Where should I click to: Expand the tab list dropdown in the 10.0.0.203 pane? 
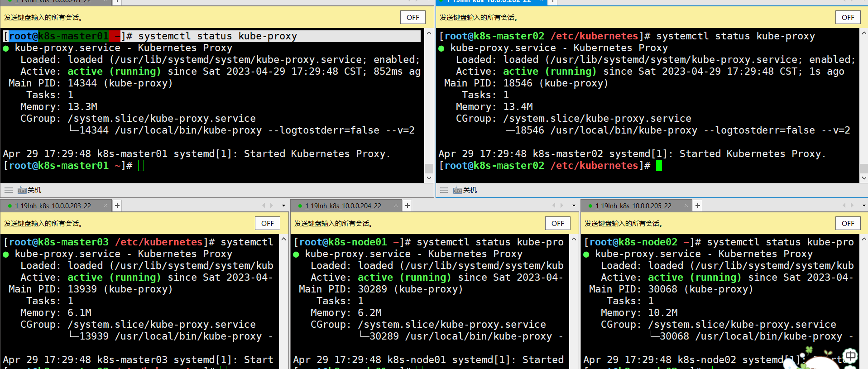tap(284, 206)
